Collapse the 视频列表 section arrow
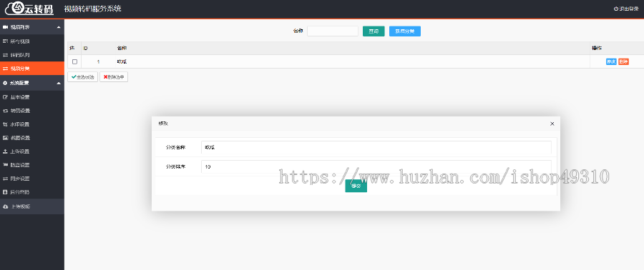Screen dimensions: 644x270 [59, 27]
